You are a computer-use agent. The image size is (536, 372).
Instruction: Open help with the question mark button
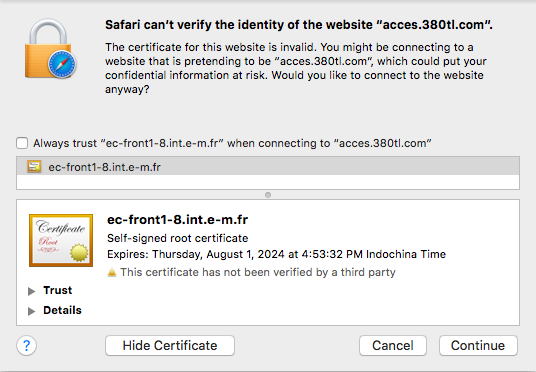[x=26, y=346]
